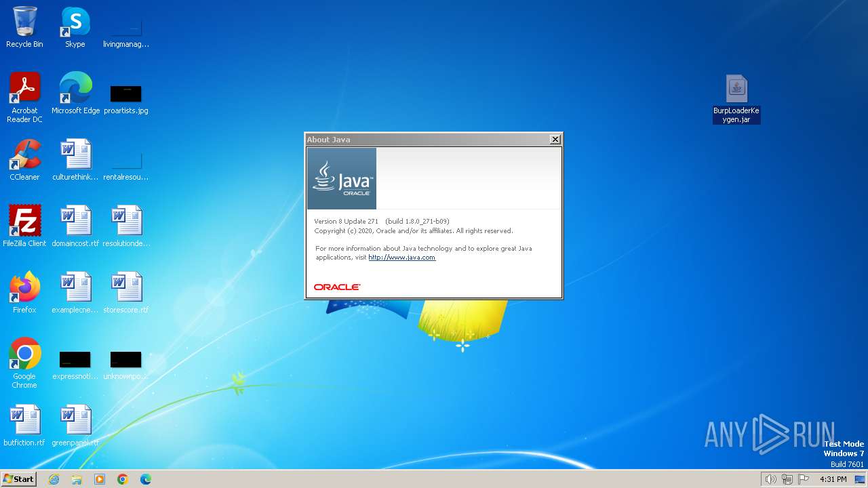Screen dimensions: 868x488
Task: Open the Recycle Bin desktop icon
Action: (24, 27)
